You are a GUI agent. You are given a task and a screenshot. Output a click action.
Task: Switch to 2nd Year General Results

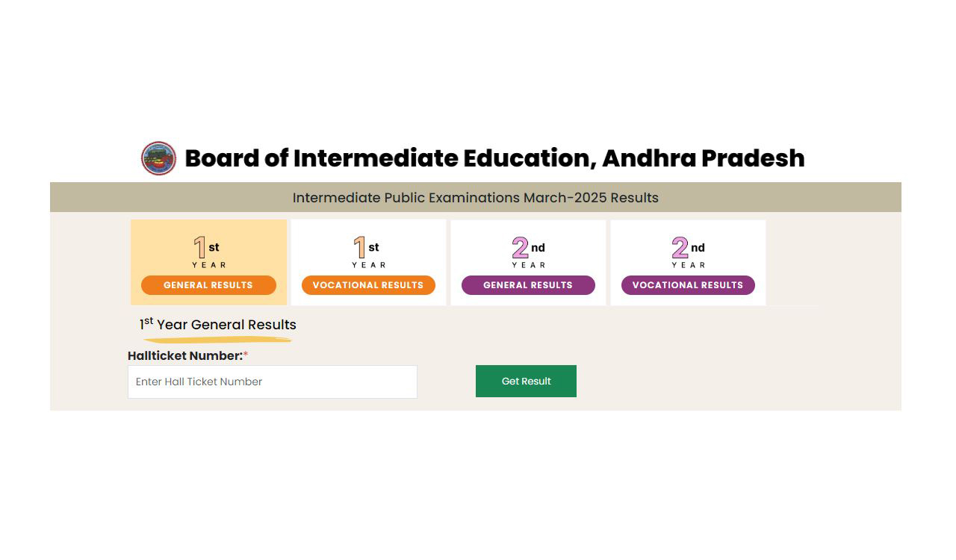tap(527, 262)
